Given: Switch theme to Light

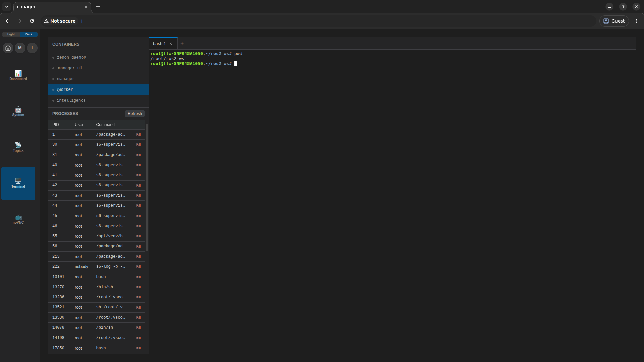Looking at the screenshot, I should coord(11,34).
